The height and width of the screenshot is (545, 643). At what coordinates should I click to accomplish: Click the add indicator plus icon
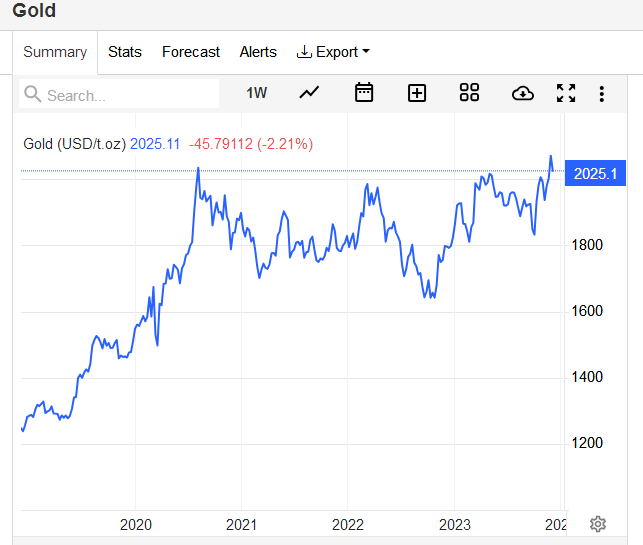(417, 93)
